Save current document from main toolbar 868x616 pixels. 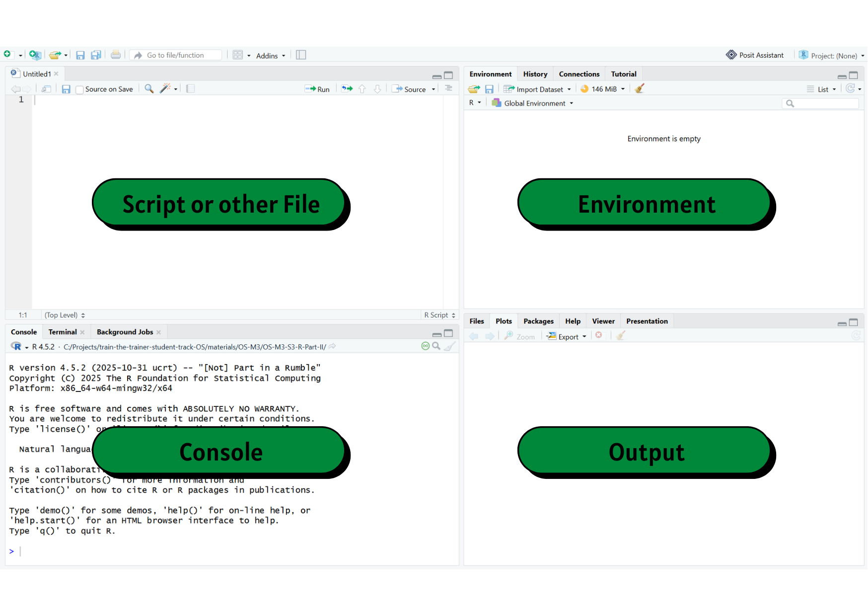pyautogui.click(x=80, y=55)
